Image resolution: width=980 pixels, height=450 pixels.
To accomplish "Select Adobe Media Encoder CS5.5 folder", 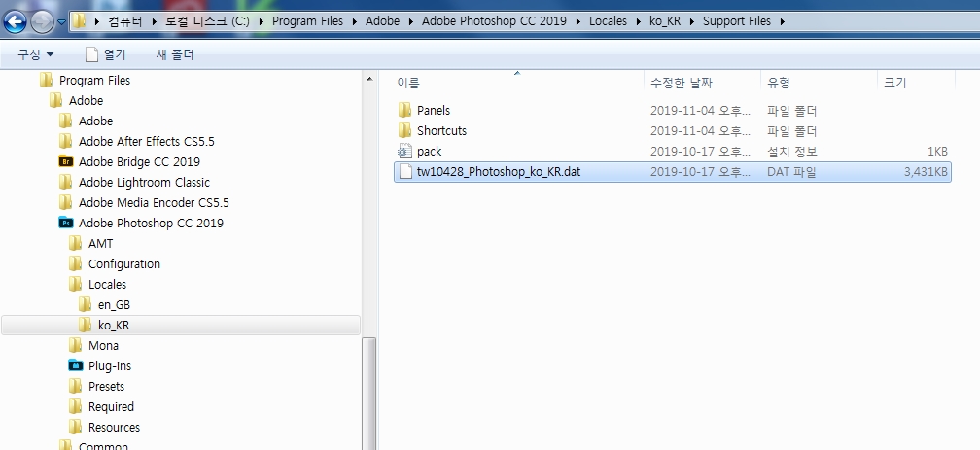I will [154, 203].
